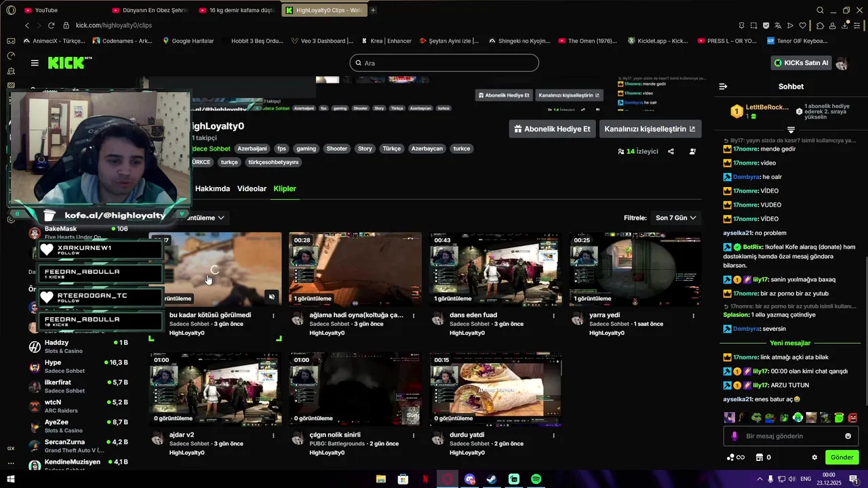Switch to the Videolar tab

pos(252,188)
